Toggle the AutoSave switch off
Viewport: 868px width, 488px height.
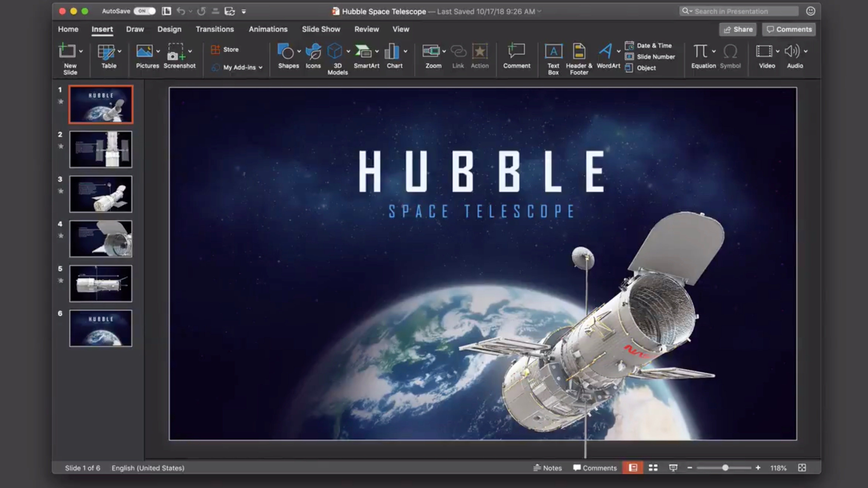145,11
